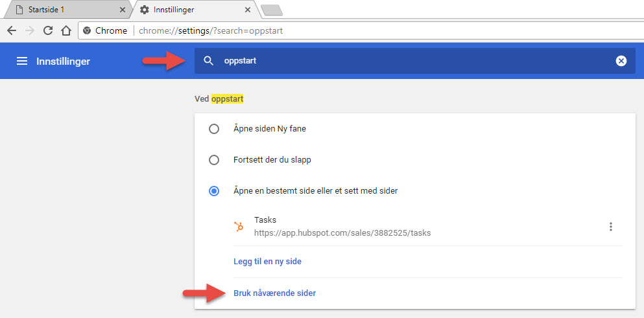Click 'Bruk nåværende sider' link
Screen dimensions: 644x318
(274, 293)
